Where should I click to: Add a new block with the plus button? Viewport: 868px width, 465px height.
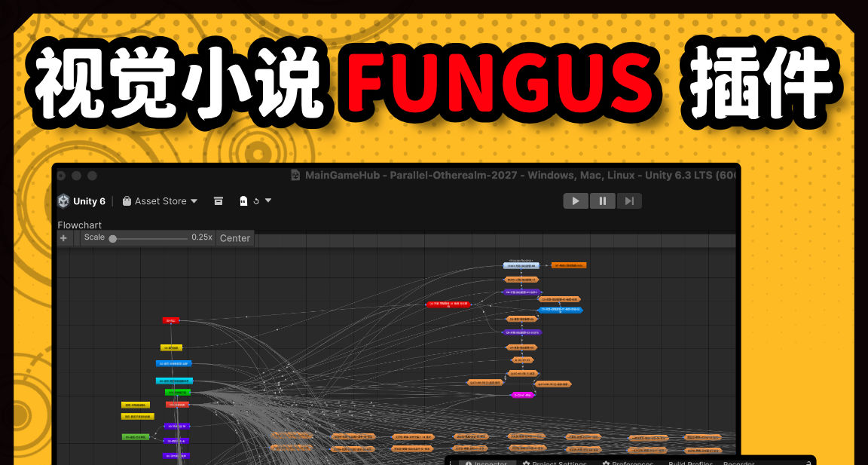pos(63,238)
